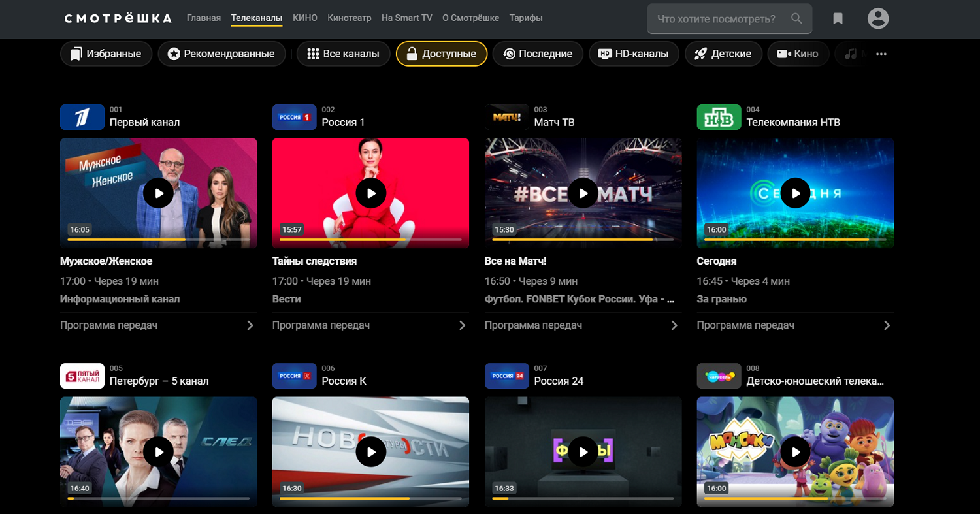Expand Программа передач for Россия 1
980x514 pixels.
pos(370,325)
